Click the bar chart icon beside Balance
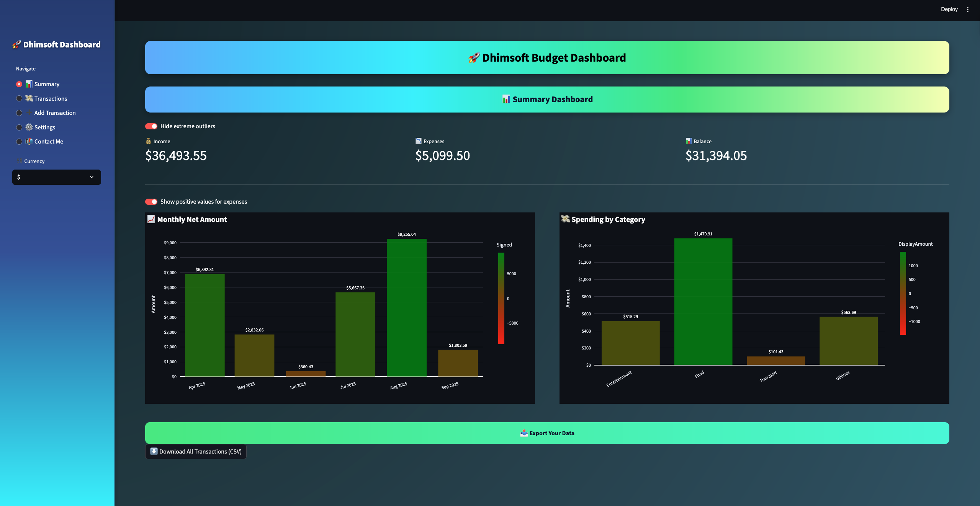This screenshot has width=980, height=506. pos(689,141)
